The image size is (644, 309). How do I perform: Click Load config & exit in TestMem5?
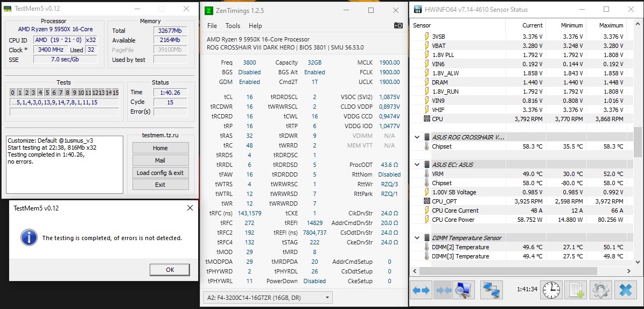(160, 173)
